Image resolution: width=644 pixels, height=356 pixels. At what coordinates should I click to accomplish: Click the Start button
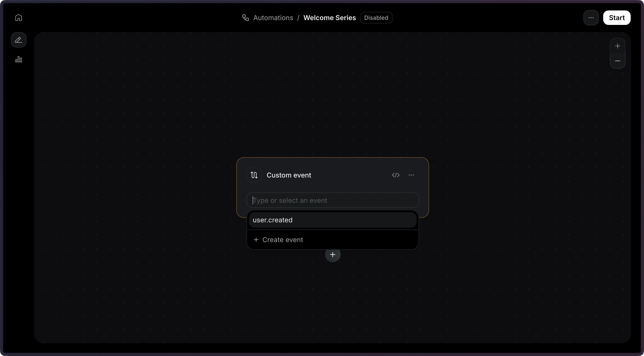[617, 18]
